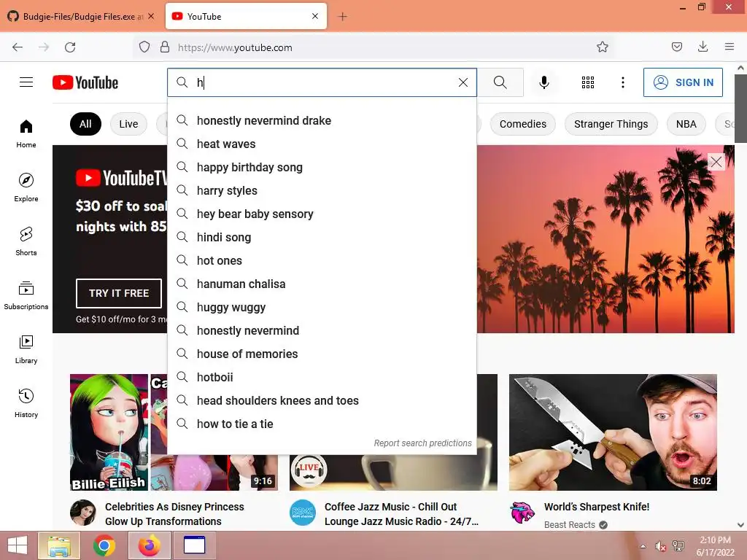Select the Comedies filter chip
The height and width of the screenshot is (560, 747).
522,124
